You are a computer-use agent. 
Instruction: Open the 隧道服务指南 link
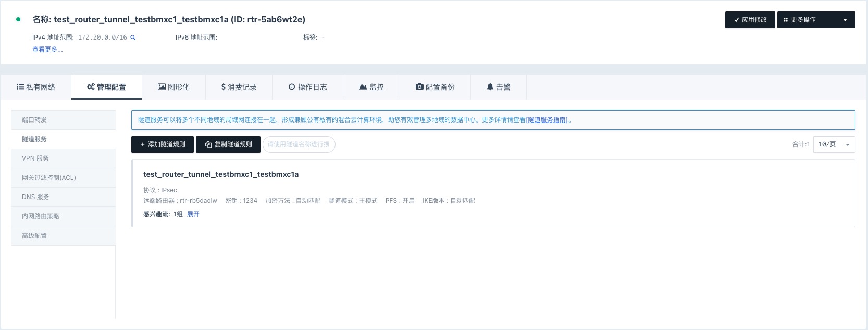547,120
